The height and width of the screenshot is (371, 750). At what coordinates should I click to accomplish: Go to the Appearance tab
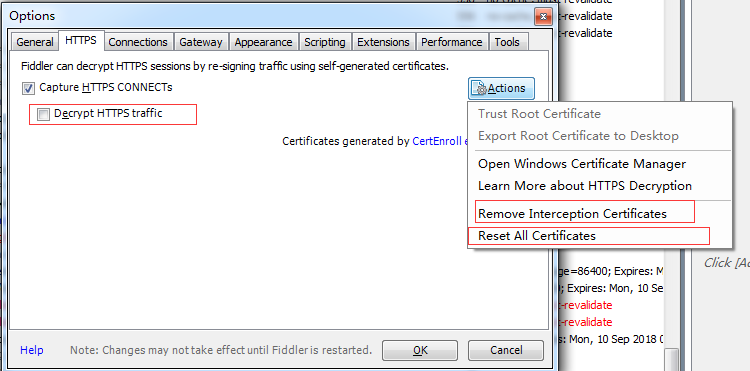coord(264,42)
